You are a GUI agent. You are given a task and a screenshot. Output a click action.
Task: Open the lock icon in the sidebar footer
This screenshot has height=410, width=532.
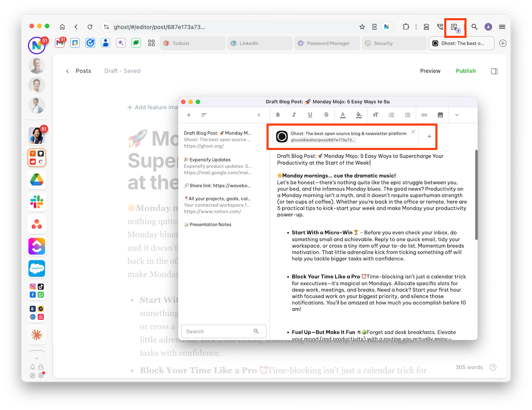pyautogui.click(x=41, y=367)
